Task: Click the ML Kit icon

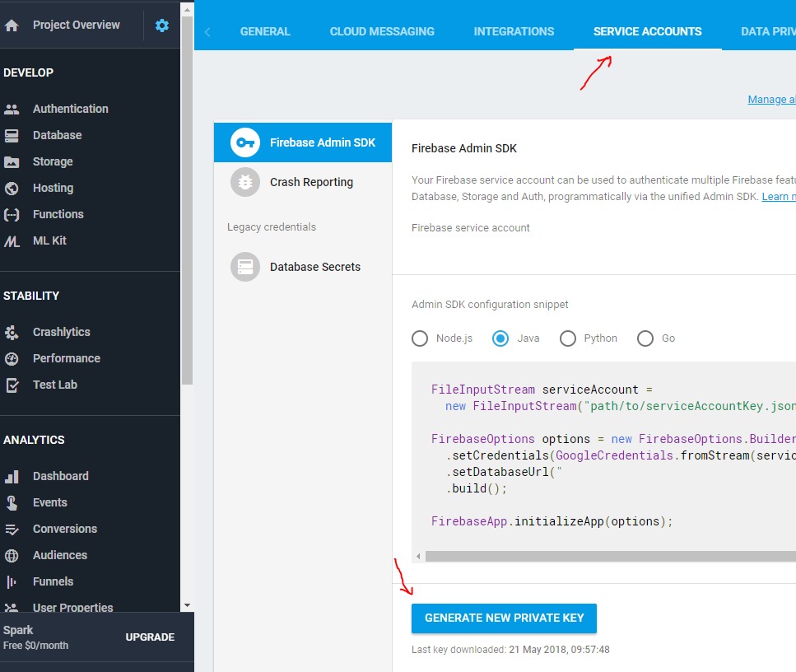Action: click(x=12, y=240)
